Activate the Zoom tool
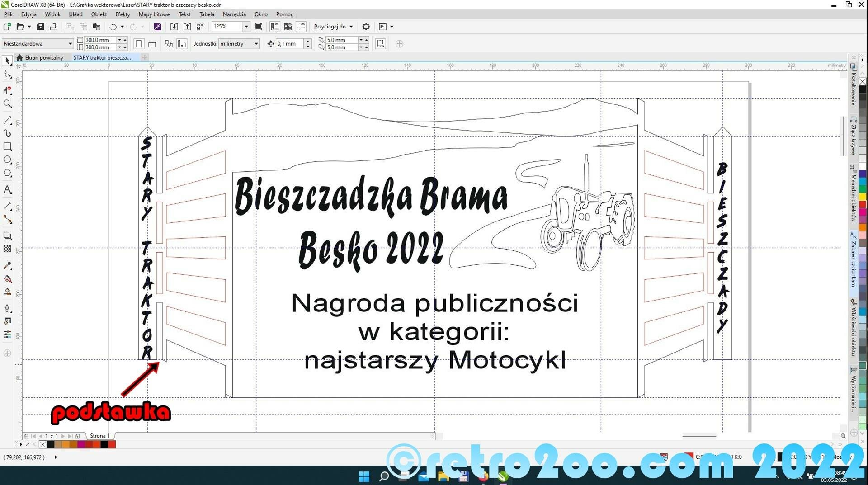 point(7,104)
